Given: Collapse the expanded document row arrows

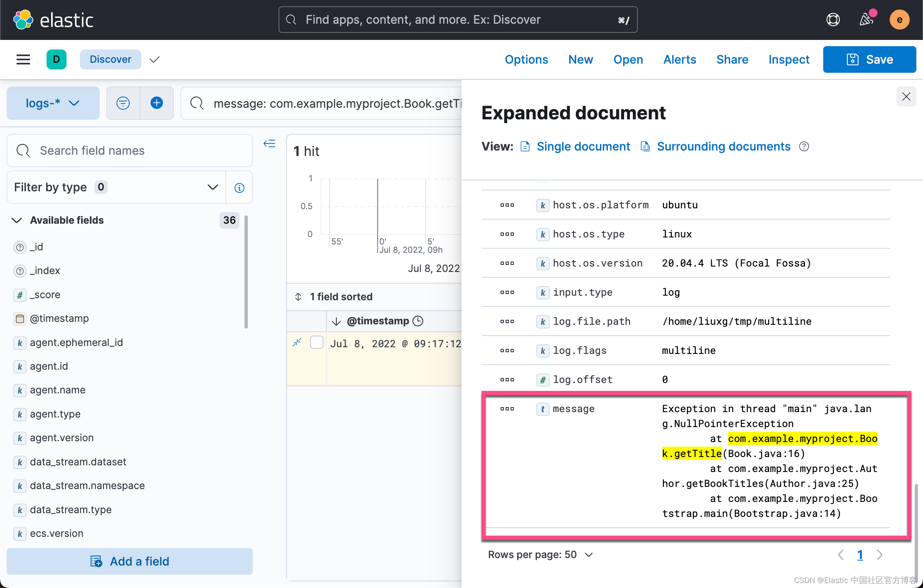Looking at the screenshot, I should [x=297, y=342].
